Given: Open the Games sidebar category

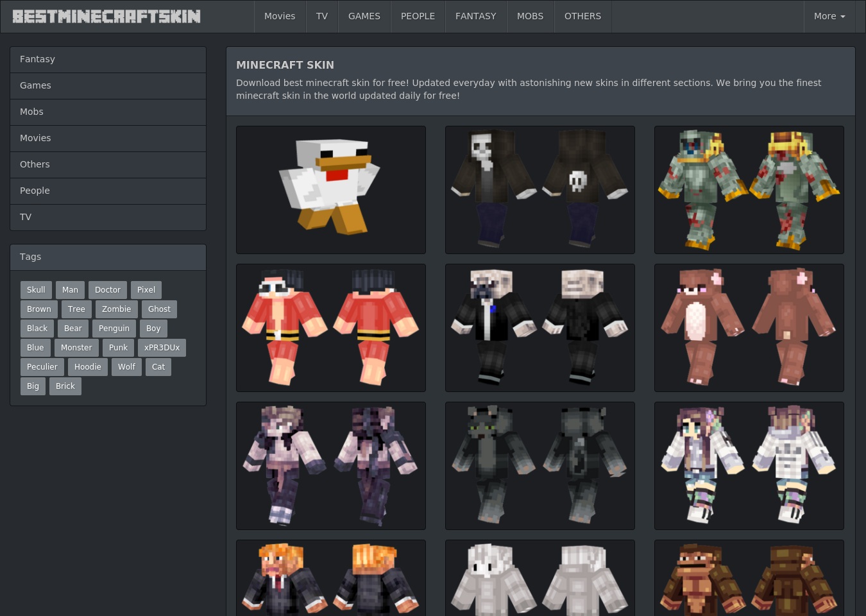Looking at the screenshot, I should point(108,85).
